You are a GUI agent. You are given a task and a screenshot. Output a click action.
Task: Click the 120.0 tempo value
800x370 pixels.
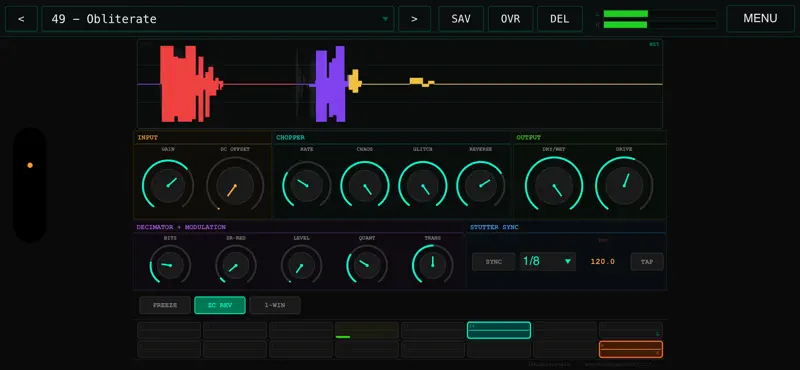(x=603, y=262)
